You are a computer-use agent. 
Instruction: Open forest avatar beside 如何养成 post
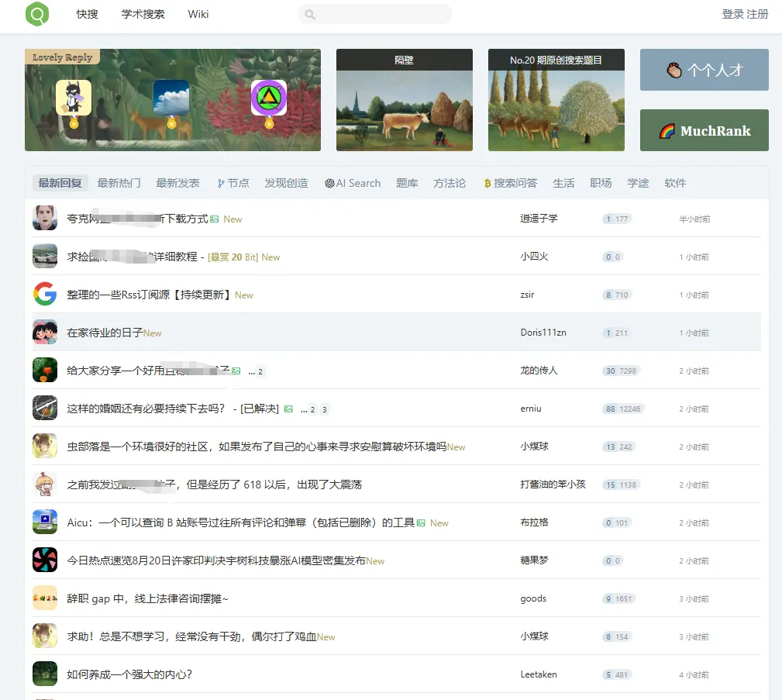click(x=45, y=674)
